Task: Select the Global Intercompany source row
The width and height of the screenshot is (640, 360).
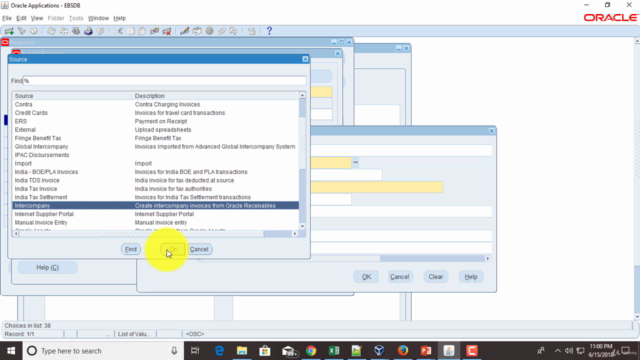Action: click(156, 147)
